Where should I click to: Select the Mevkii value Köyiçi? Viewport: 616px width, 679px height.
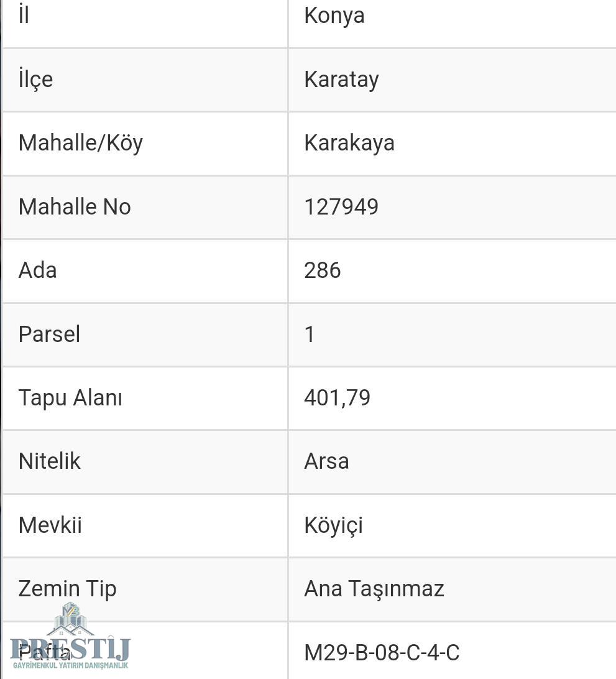click(333, 525)
